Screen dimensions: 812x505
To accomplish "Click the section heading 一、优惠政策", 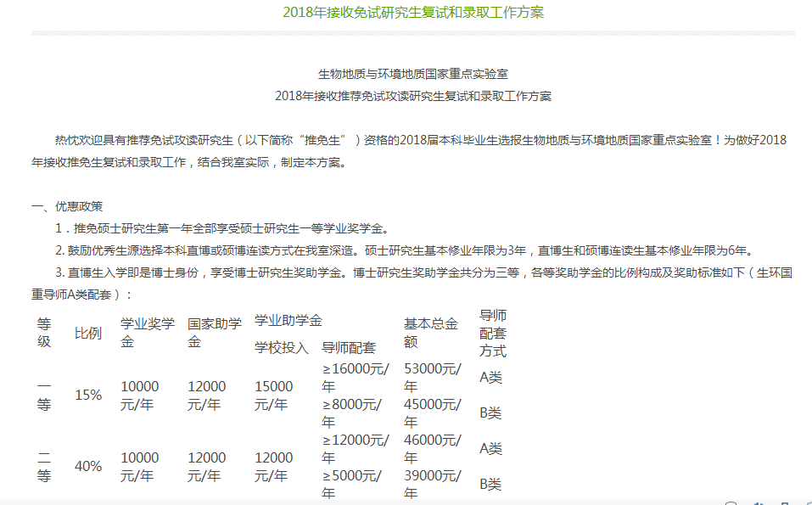I will click(67, 206).
